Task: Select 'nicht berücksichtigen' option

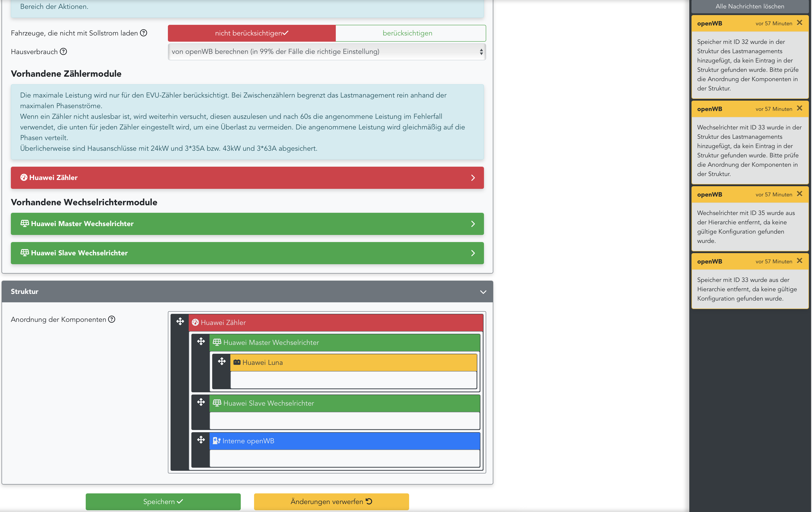Action: [x=252, y=33]
